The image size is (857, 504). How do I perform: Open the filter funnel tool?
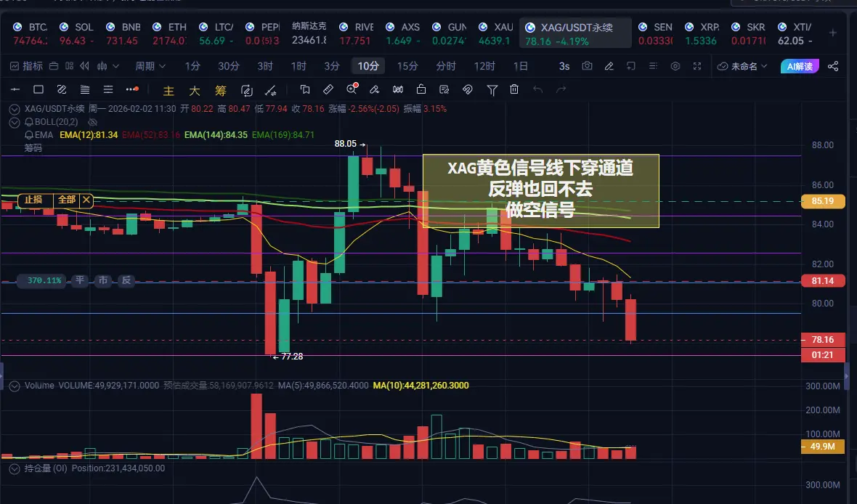pos(492,90)
